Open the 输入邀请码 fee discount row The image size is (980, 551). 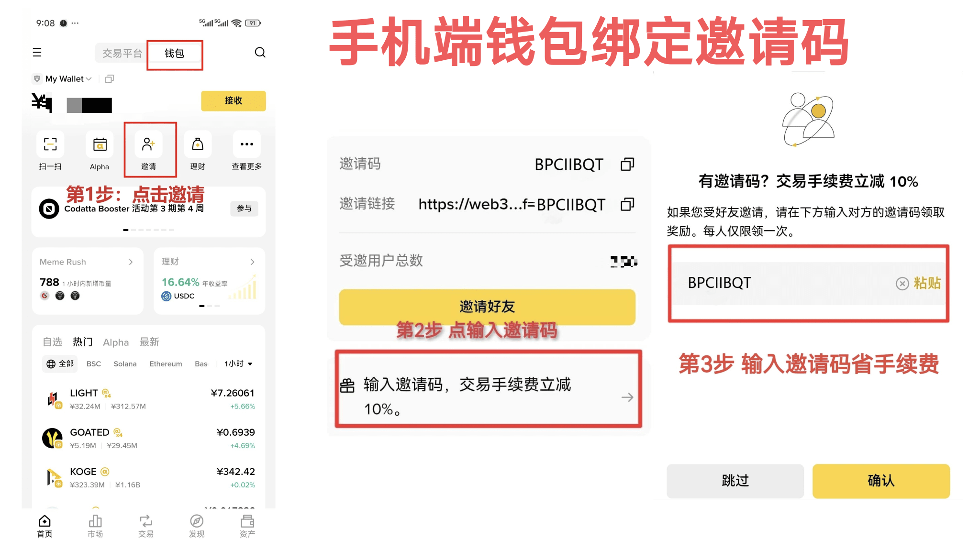point(488,396)
